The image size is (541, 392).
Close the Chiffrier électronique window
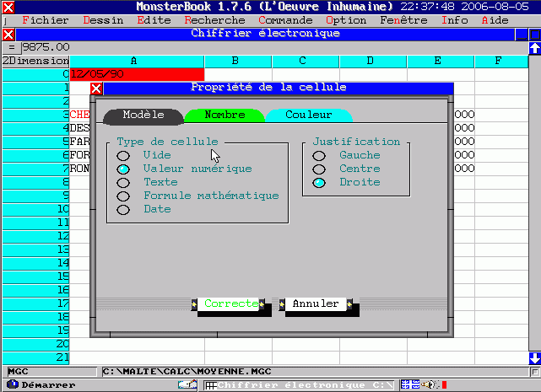(x=8, y=35)
